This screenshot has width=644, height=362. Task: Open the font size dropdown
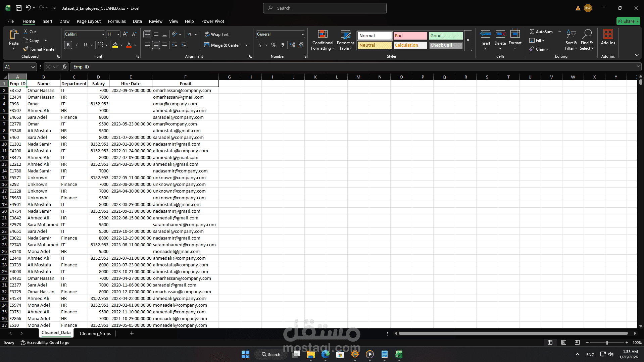click(x=118, y=34)
